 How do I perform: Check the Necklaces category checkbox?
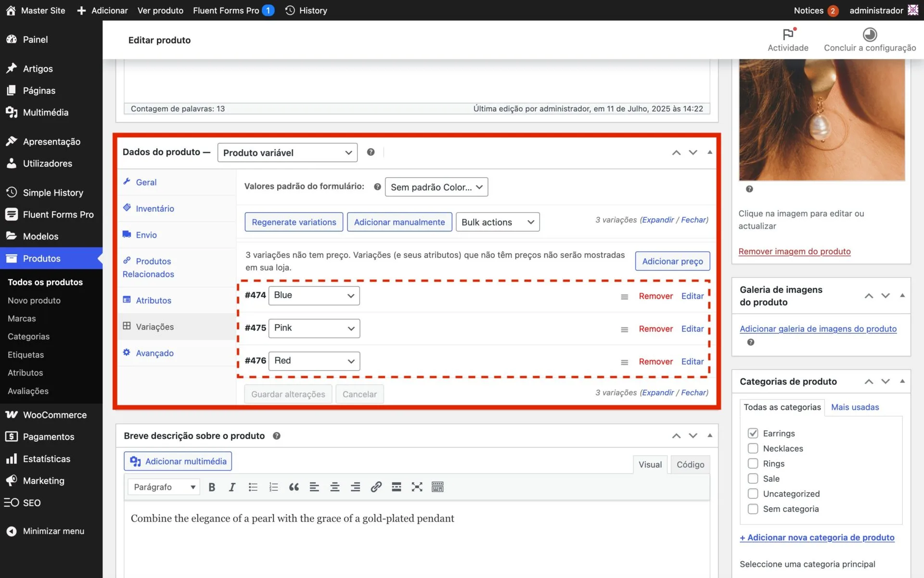coord(753,448)
